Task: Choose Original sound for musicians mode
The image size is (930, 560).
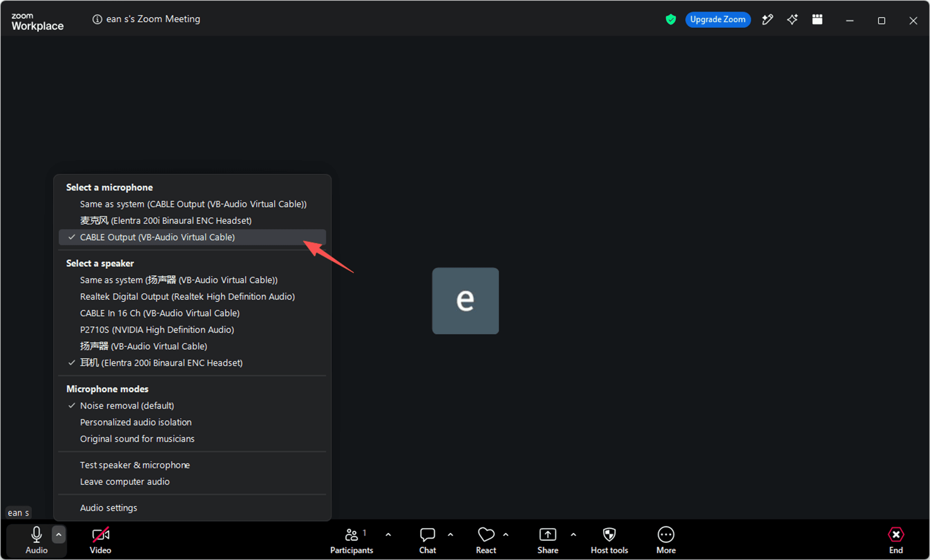Action: point(192,439)
